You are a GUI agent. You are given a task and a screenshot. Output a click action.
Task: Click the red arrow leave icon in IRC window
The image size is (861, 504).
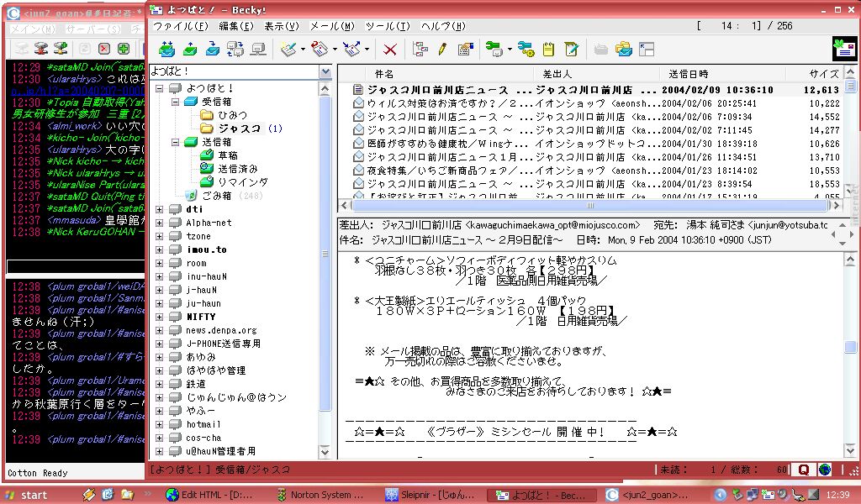[103, 48]
